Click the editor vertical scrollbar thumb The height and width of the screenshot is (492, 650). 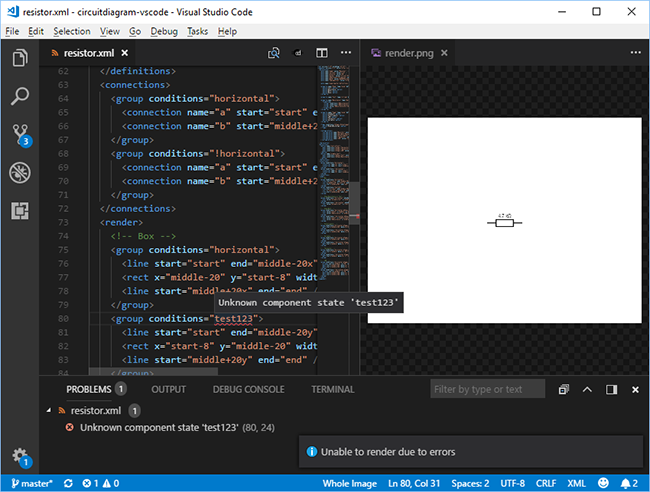[354, 203]
